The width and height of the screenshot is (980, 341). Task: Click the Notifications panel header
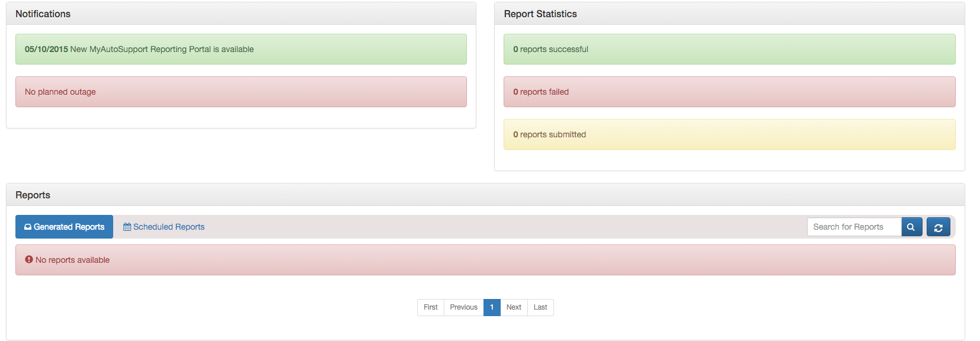43,14
